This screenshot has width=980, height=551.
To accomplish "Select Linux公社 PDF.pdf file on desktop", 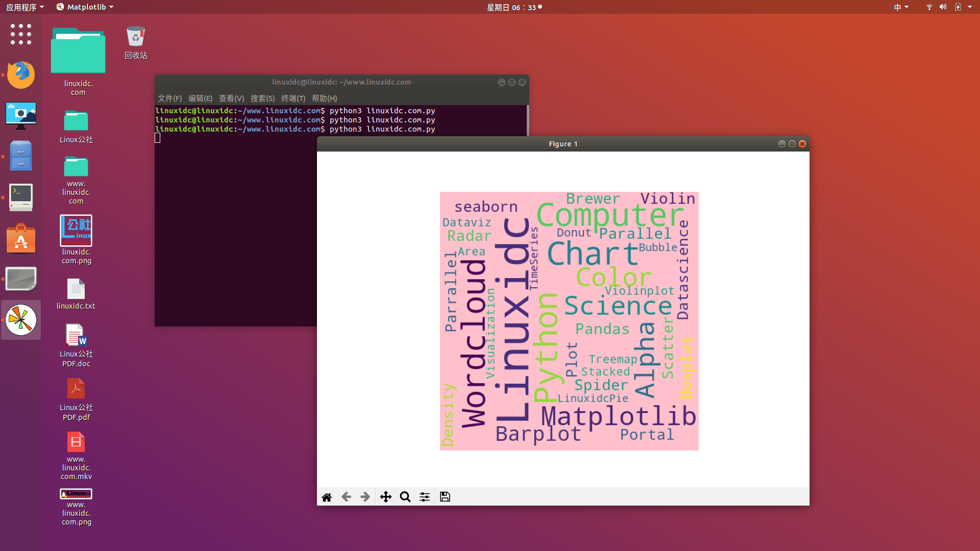I will (x=76, y=399).
